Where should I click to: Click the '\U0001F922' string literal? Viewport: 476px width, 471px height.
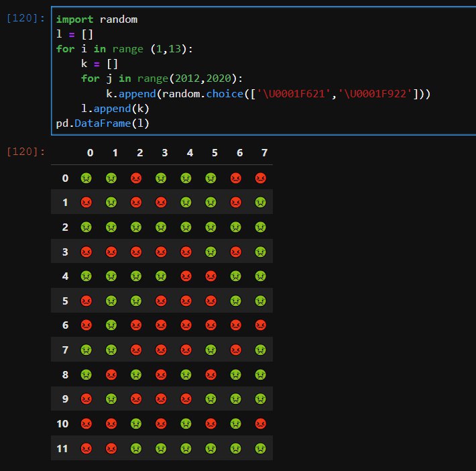pyautogui.click(x=375, y=94)
